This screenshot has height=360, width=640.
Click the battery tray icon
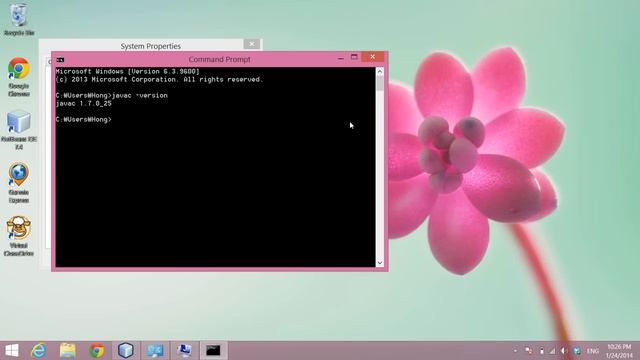542,351
